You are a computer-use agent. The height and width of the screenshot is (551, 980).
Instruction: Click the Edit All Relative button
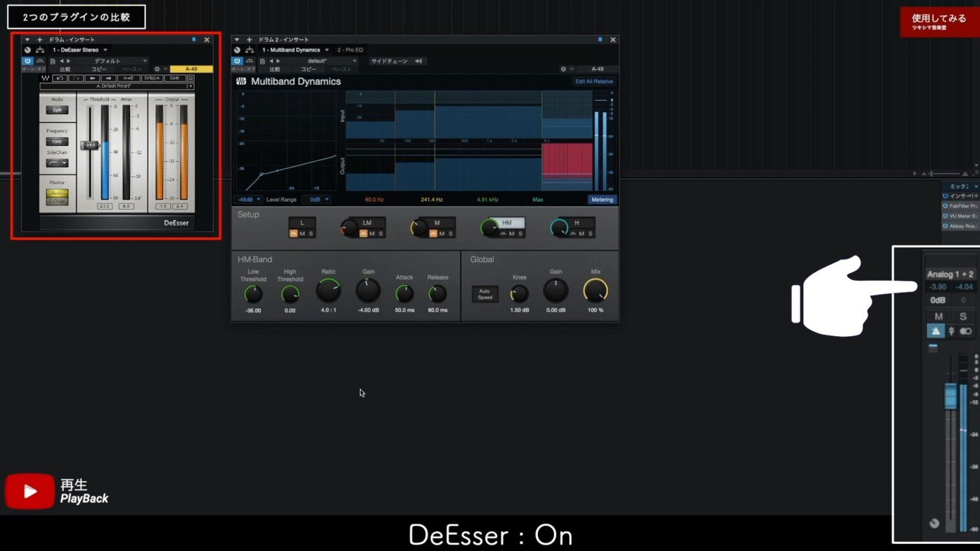(594, 82)
